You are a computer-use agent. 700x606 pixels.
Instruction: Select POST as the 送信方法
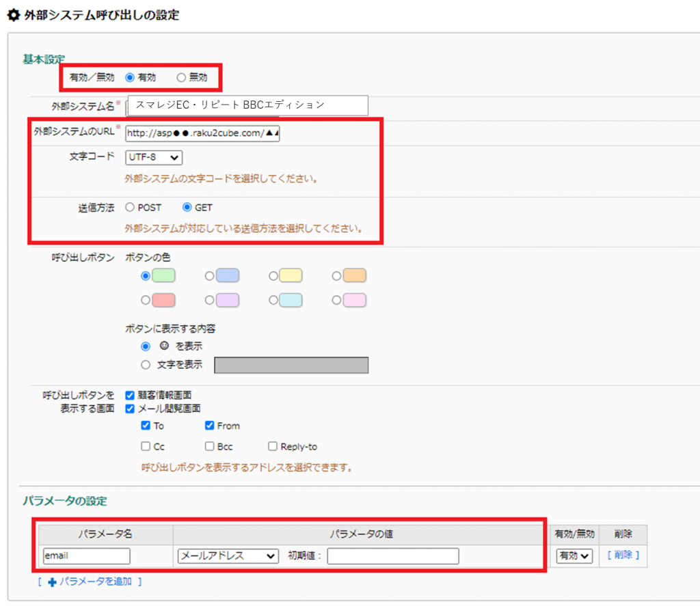(130, 207)
